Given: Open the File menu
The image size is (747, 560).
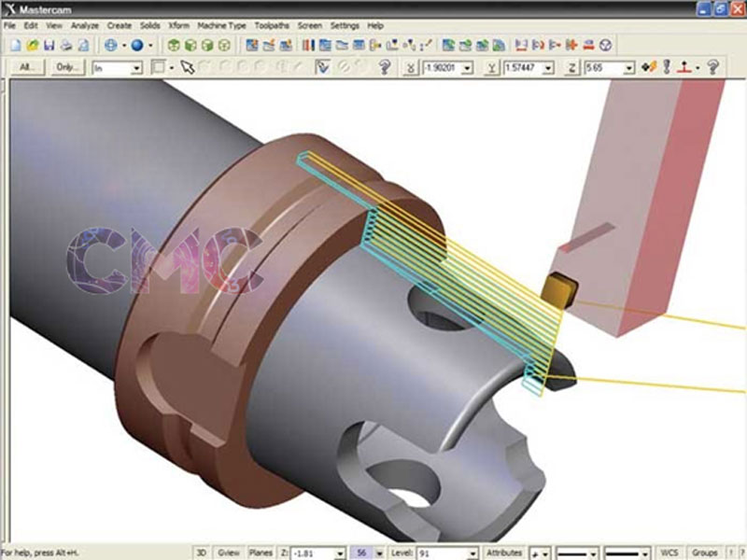Looking at the screenshot, I should pyautogui.click(x=9, y=26).
